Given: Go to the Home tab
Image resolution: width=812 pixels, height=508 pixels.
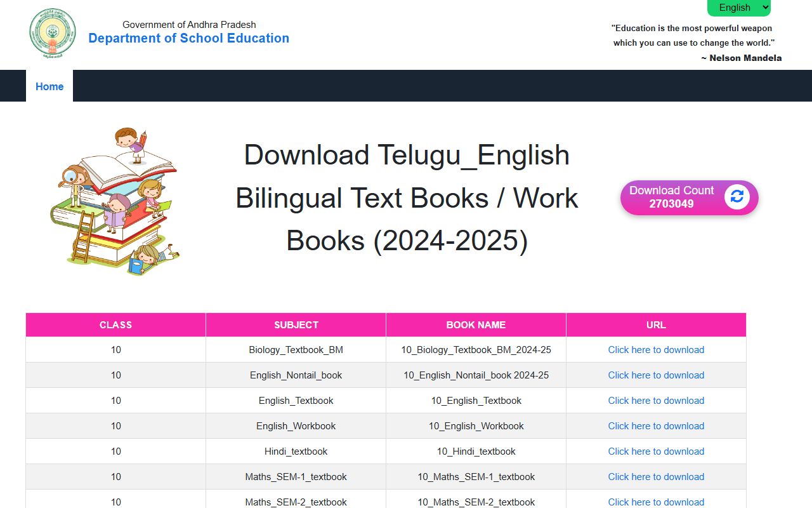Looking at the screenshot, I should (49, 86).
